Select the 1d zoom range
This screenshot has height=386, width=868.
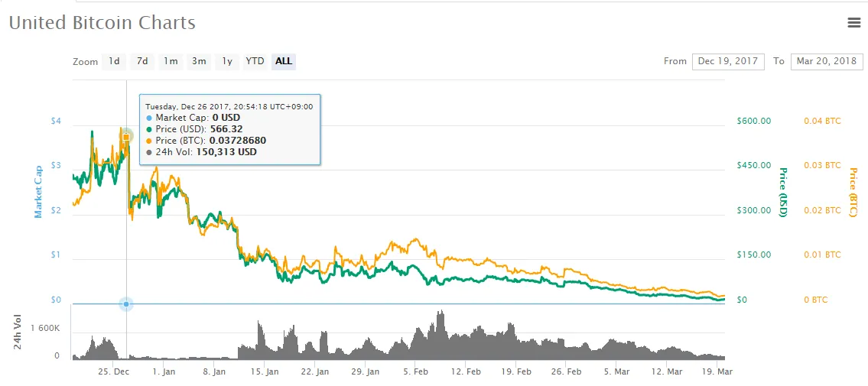click(114, 61)
